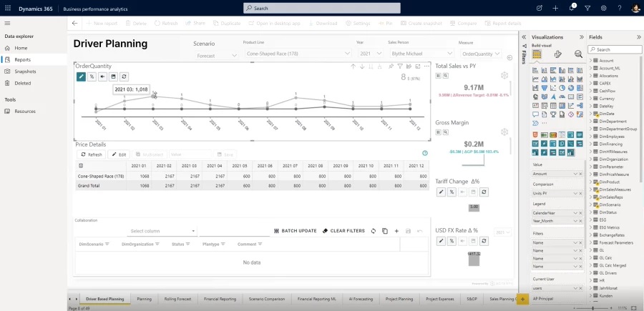644x311 pixels.
Task: Click the zoom slider in status bar
Action: click(594, 307)
